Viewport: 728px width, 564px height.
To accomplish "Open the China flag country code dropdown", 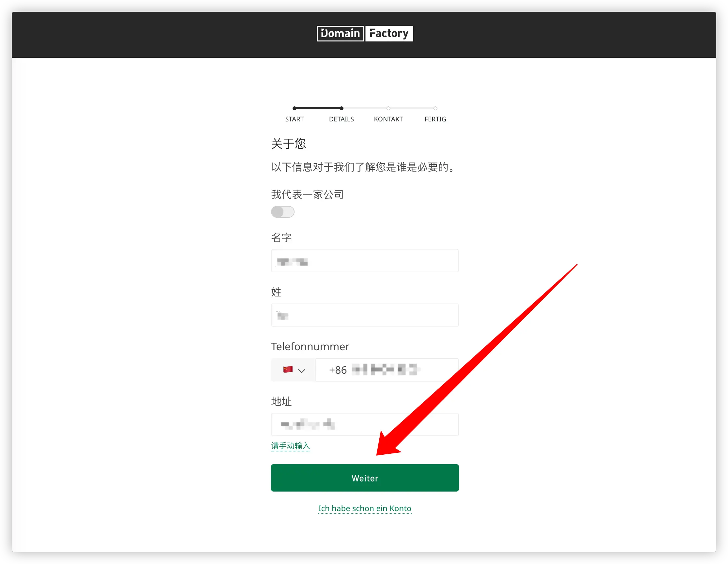I will tap(293, 370).
